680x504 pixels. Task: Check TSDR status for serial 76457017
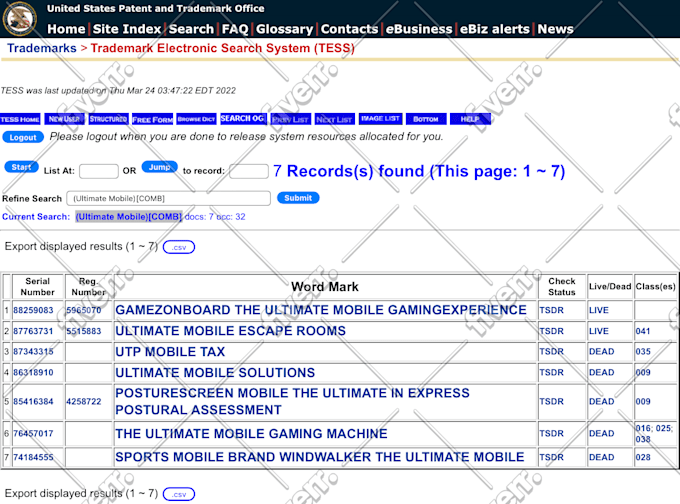pyautogui.click(x=552, y=433)
